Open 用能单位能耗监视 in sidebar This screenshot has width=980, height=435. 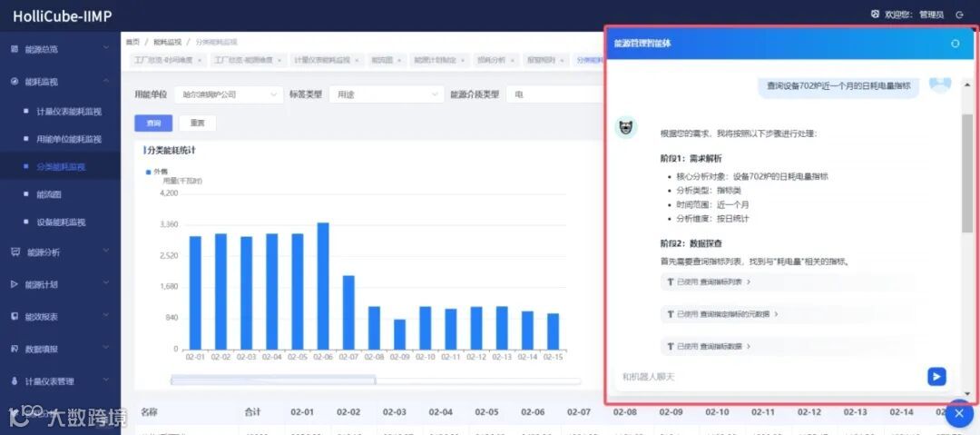click(x=69, y=139)
